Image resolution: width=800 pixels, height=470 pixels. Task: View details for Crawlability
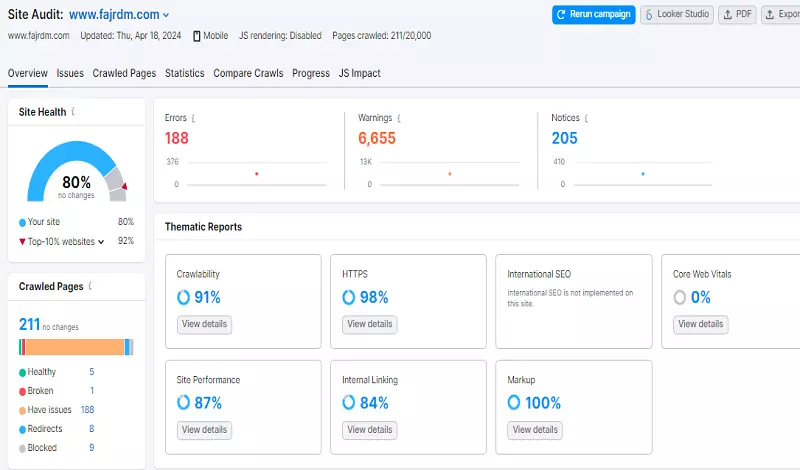point(204,324)
